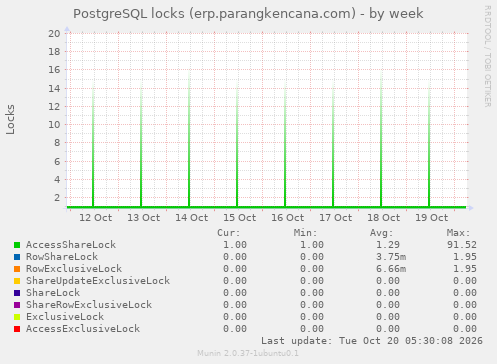Click the graph title PostgreSQL locks by week
This screenshot has width=497, height=364.
point(248,14)
